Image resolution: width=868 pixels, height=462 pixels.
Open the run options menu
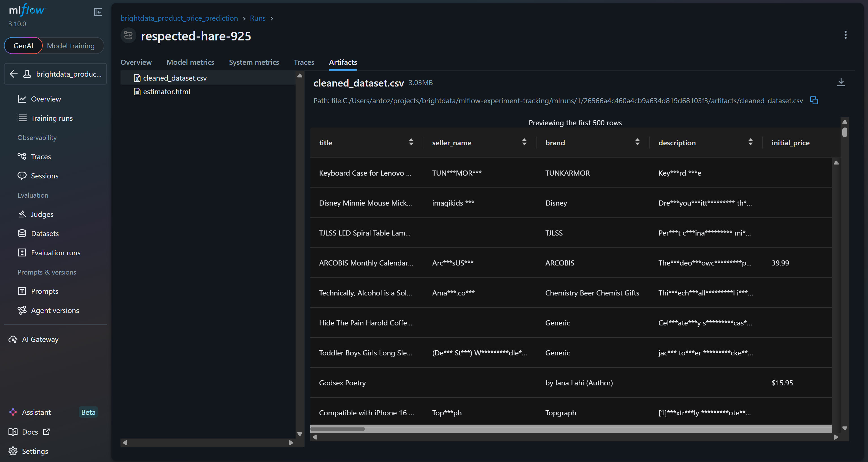click(x=845, y=35)
